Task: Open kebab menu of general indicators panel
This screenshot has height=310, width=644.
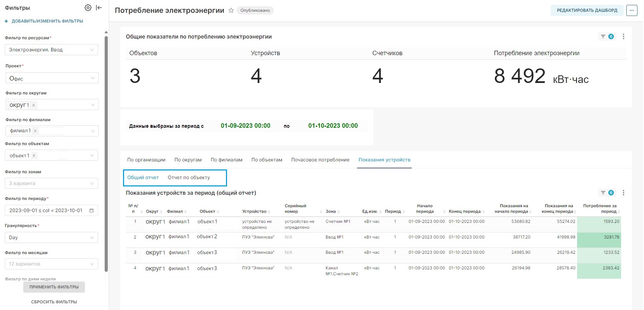Action: pos(624,36)
